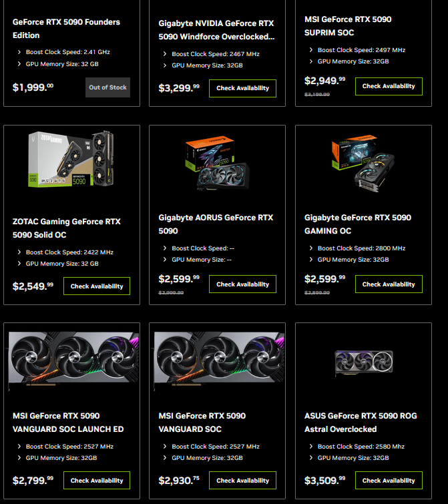This screenshot has height=504, width=448.
Task: Expand GPU Memory Size chevron for Gigabyte AORUS
Action: point(165,260)
